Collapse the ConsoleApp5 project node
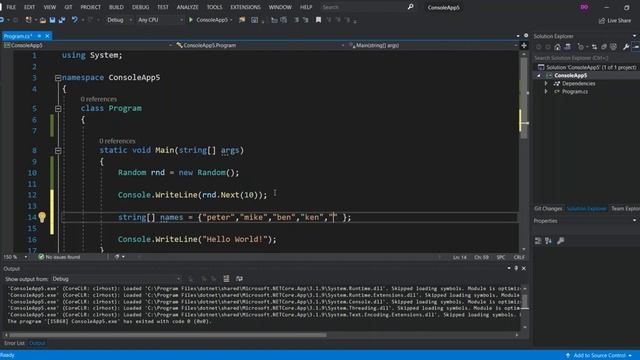The image size is (640, 360). 539,76
